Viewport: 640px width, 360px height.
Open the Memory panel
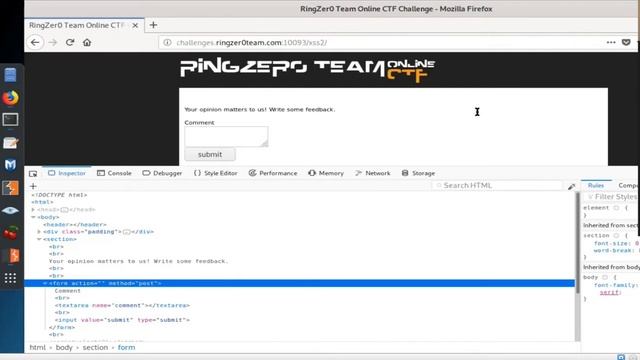(x=326, y=173)
